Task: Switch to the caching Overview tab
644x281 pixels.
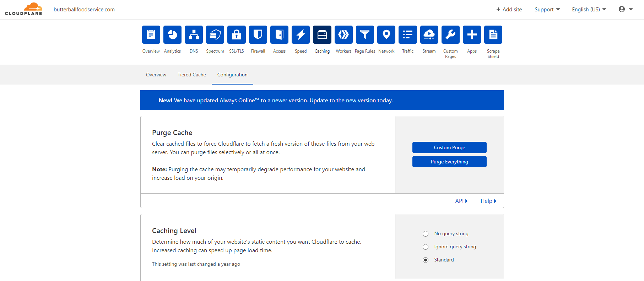Action: tap(156, 75)
